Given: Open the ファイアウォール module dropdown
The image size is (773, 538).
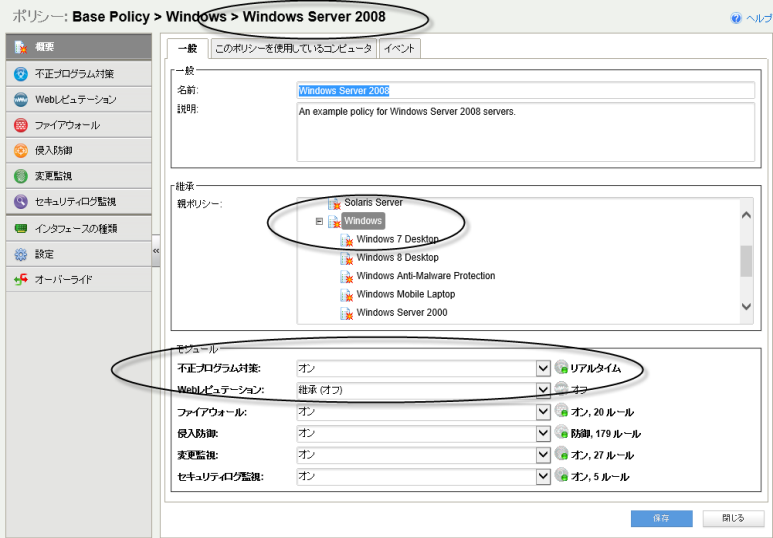Looking at the screenshot, I should 544,412.
